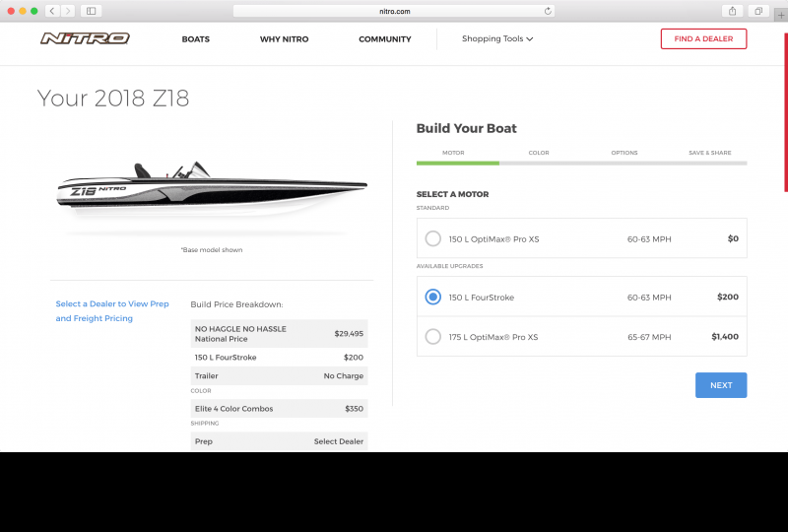Click the red page scrollbar

[x=785, y=112]
